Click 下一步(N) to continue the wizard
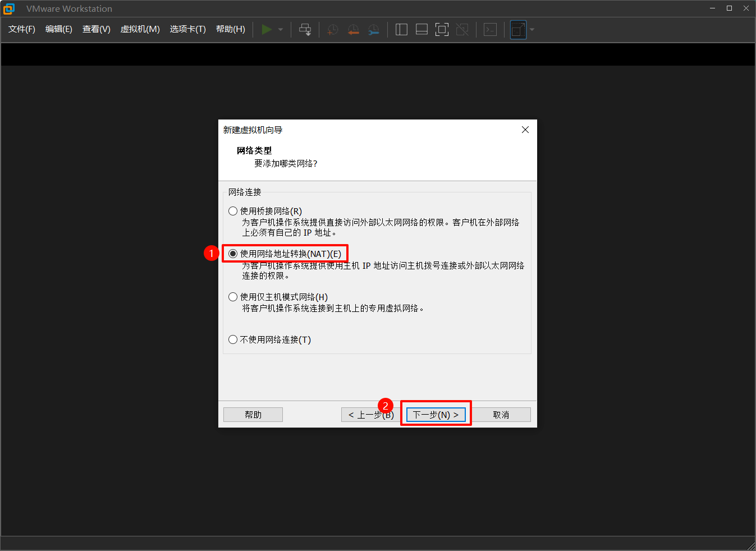 point(436,414)
